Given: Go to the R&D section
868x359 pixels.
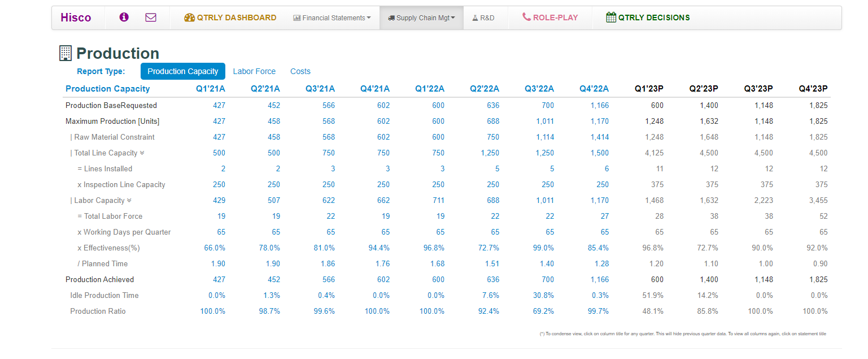Looking at the screenshot, I should (483, 18).
